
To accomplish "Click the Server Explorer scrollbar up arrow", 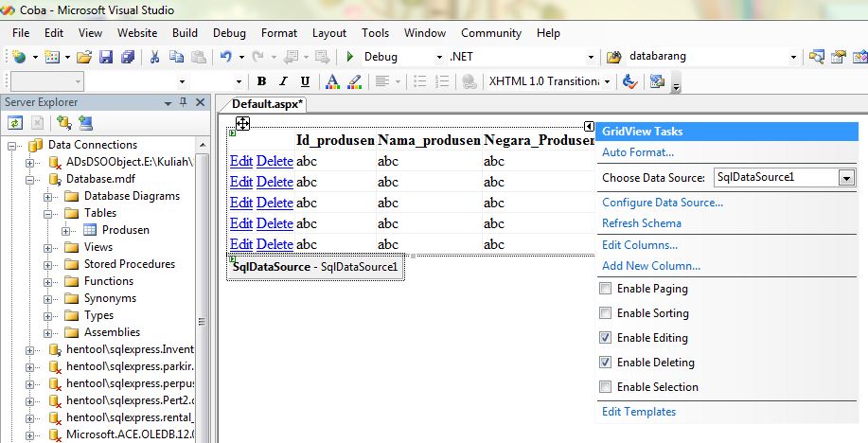I will point(202,145).
